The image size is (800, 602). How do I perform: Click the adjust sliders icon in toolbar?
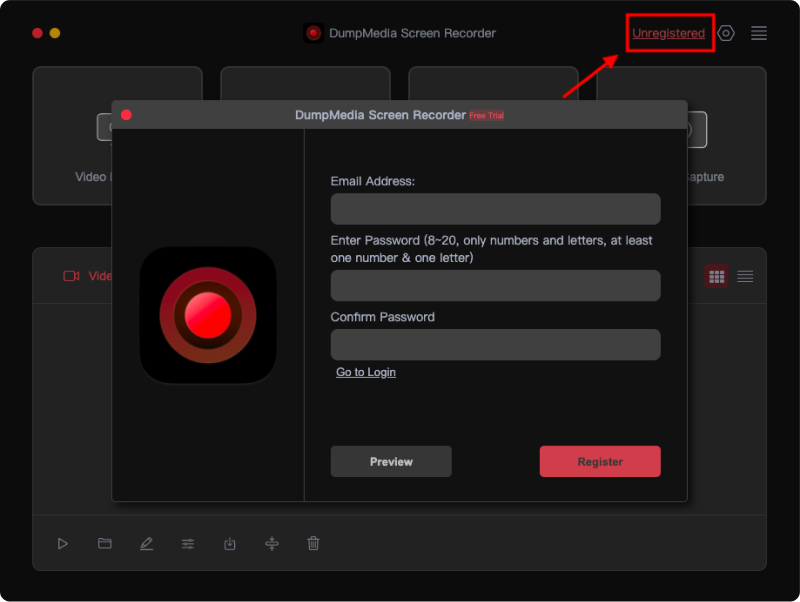pyautogui.click(x=188, y=543)
